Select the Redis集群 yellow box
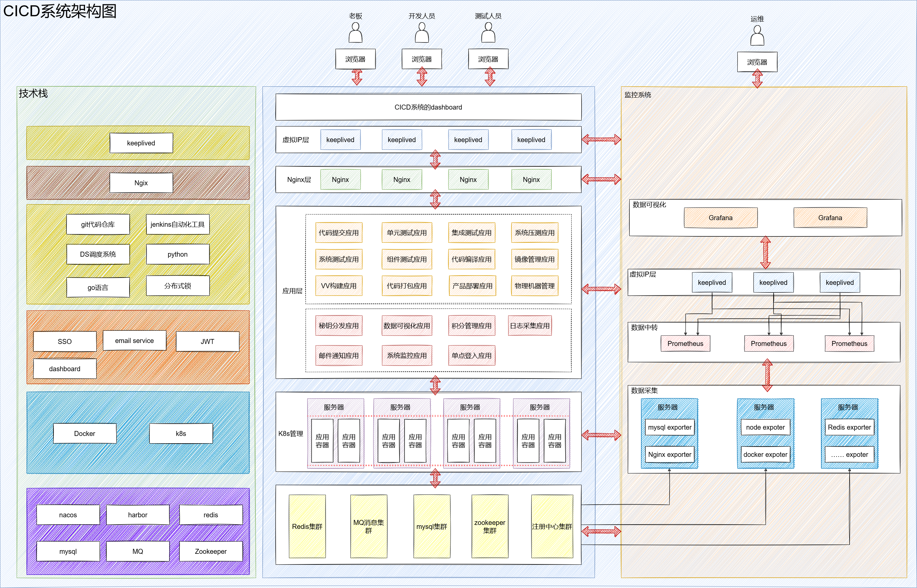 click(307, 527)
